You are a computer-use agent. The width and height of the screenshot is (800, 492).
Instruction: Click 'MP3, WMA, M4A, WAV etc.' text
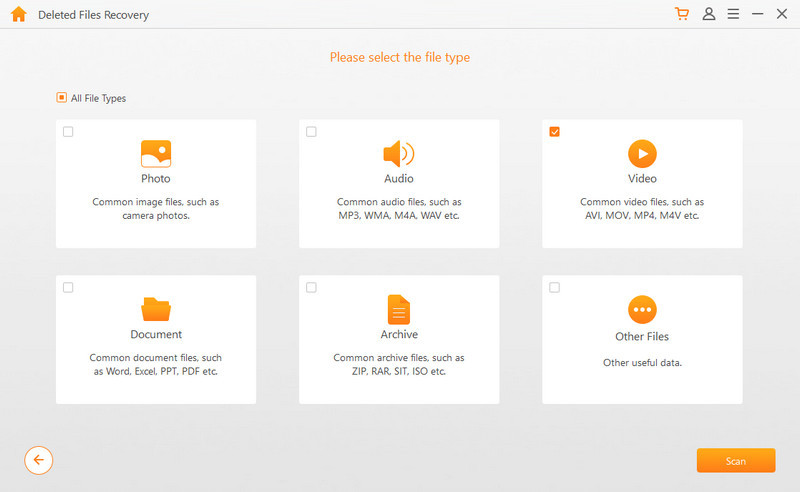(x=399, y=215)
